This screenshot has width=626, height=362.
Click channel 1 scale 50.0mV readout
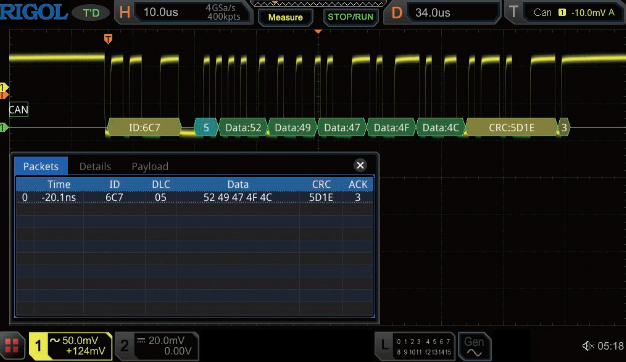(x=80, y=340)
